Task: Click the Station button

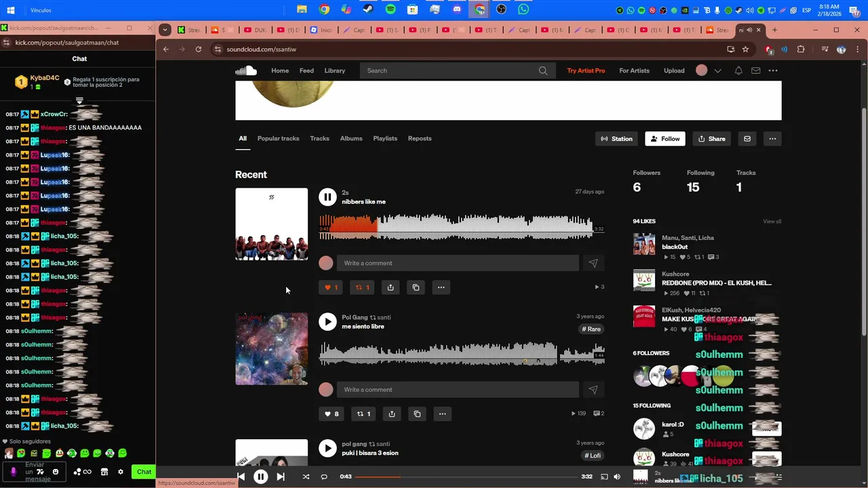Action: [x=617, y=139]
